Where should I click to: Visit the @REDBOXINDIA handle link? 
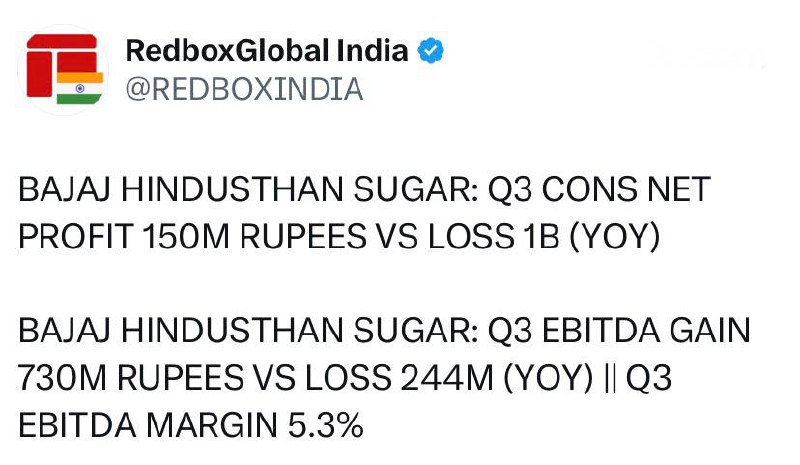pos(243,89)
